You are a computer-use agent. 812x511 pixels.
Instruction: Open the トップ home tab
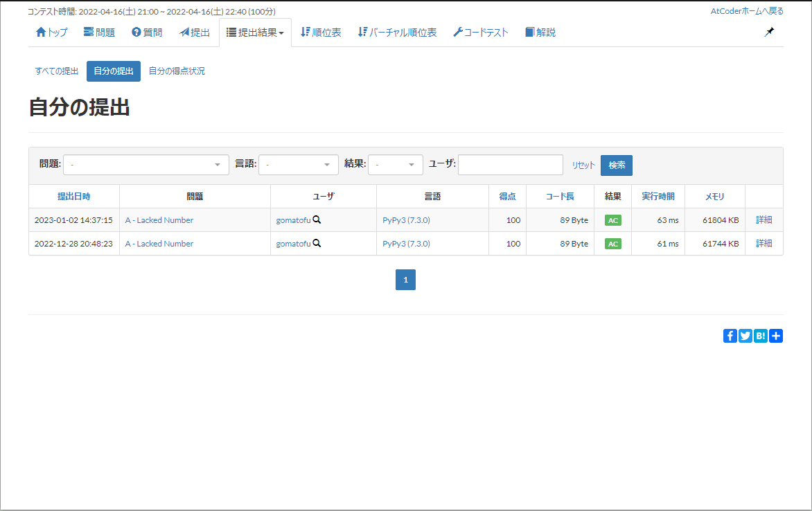(52, 32)
